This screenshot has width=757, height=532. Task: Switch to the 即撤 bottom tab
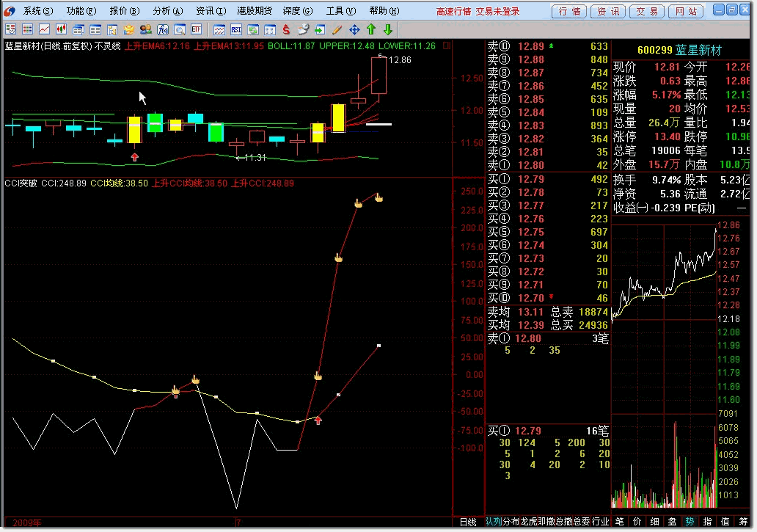pos(546,522)
